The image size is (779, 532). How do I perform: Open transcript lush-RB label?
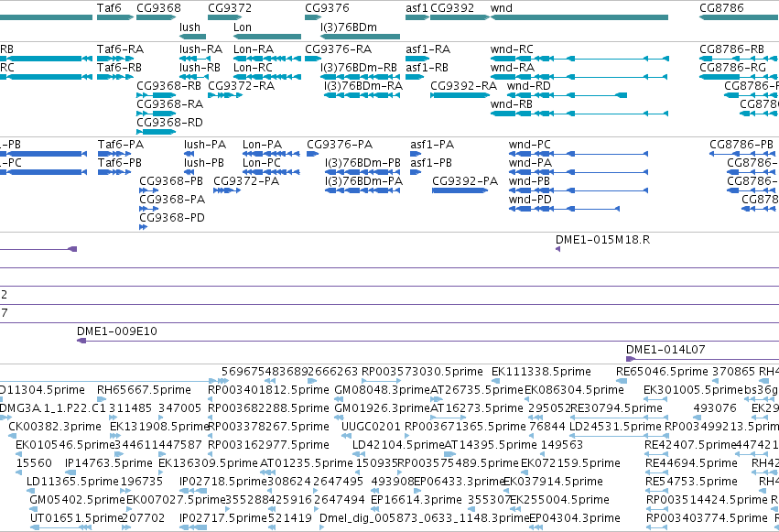(x=200, y=68)
